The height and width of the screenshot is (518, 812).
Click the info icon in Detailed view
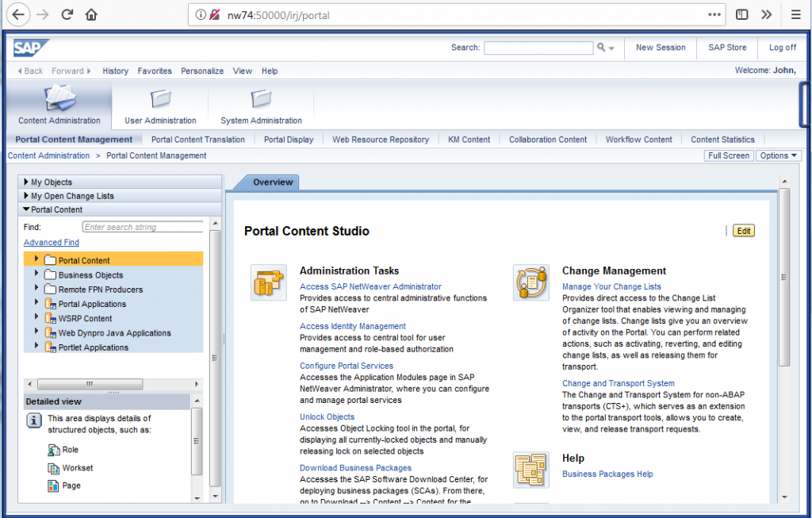point(33,420)
